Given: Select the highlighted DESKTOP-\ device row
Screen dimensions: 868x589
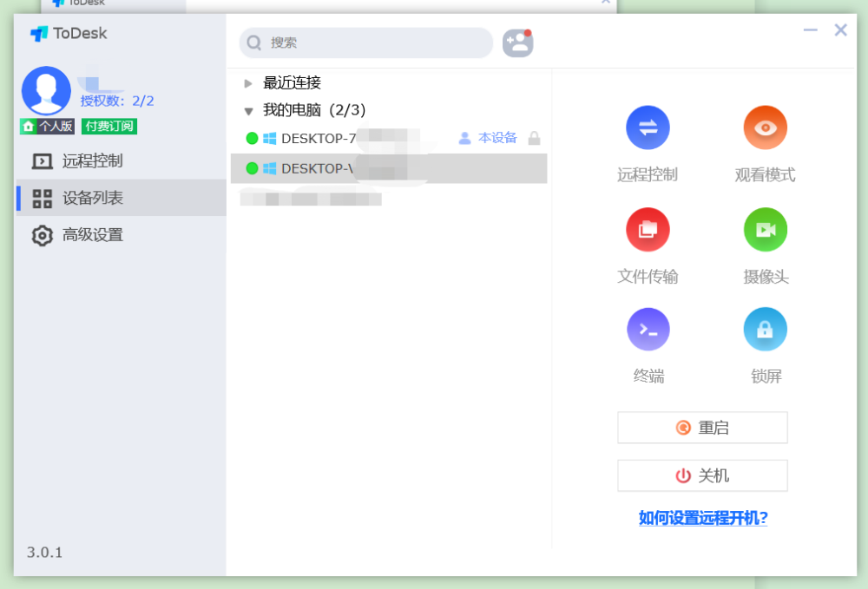Looking at the screenshot, I should 389,168.
